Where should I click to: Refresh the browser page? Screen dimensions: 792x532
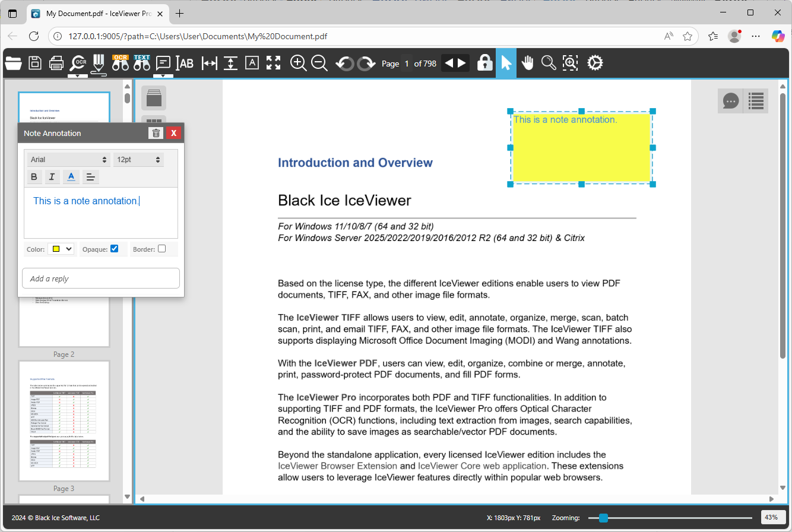click(34, 36)
